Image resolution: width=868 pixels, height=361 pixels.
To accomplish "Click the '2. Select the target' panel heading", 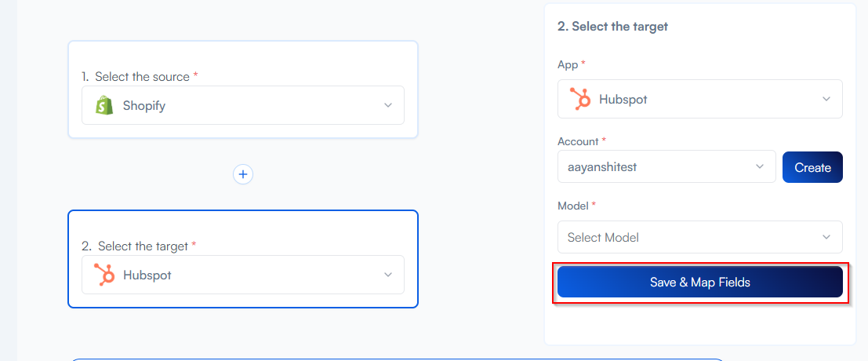I will (612, 26).
